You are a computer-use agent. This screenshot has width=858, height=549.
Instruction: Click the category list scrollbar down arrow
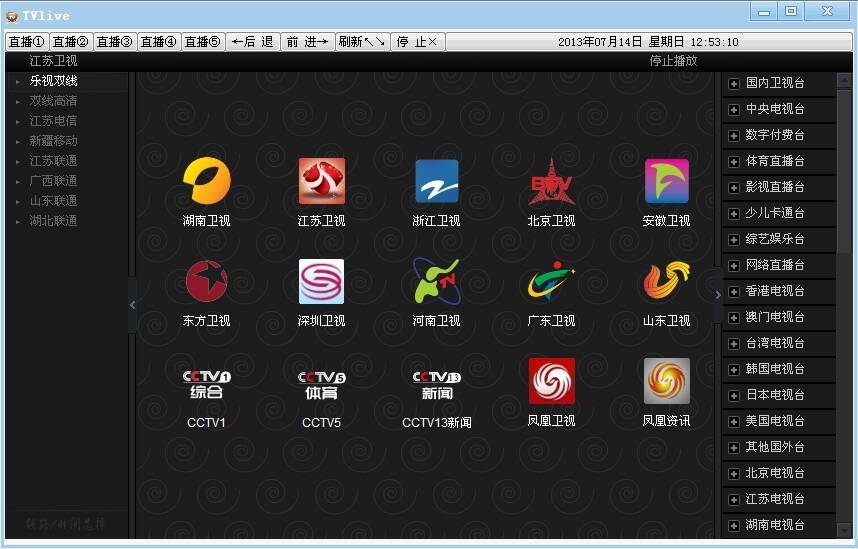pyautogui.click(x=844, y=530)
